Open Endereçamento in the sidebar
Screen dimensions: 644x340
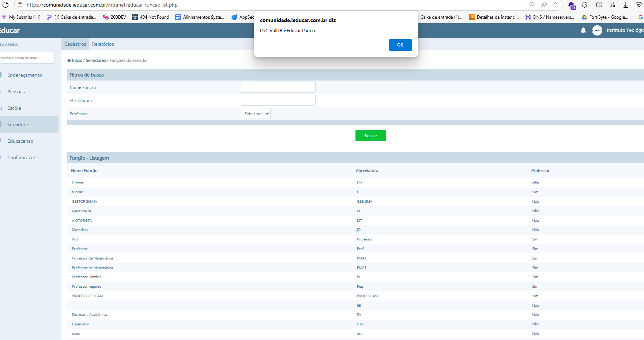[25, 75]
